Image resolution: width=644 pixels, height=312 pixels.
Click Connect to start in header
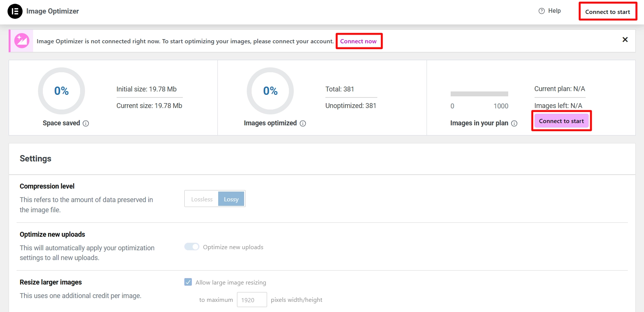[608, 12]
